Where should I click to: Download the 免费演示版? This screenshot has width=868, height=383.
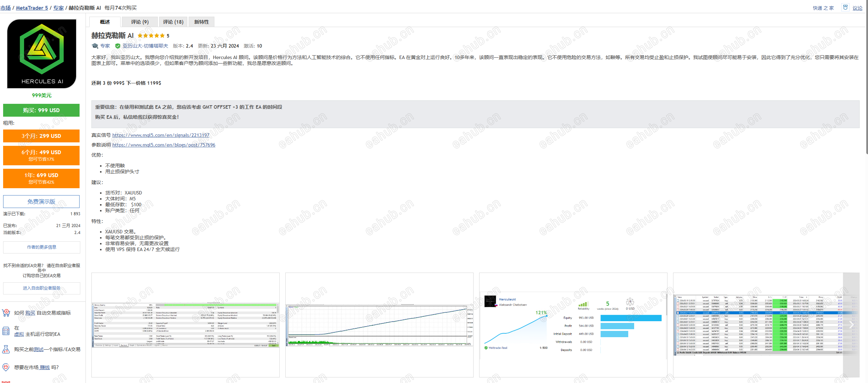[41, 201]
